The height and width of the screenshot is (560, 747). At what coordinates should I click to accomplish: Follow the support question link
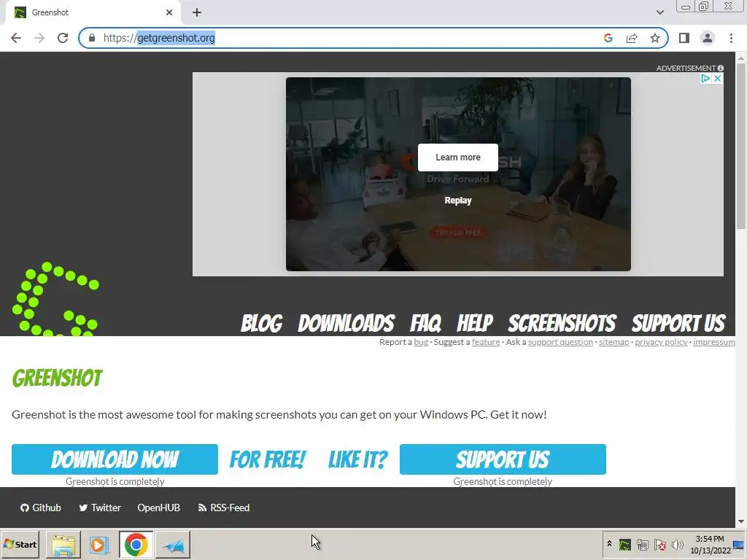[x=560, y=342]
